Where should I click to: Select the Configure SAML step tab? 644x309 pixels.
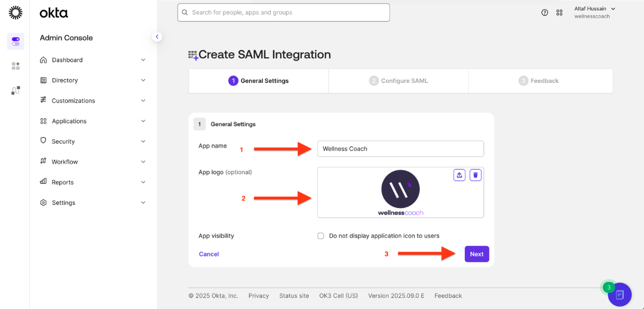pyautogui.click(x=399, y=81)
